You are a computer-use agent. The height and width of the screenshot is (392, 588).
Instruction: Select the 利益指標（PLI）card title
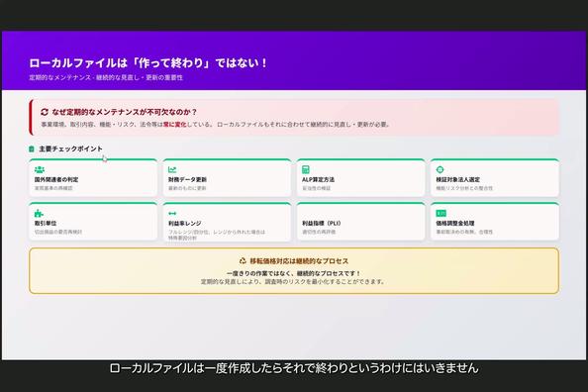(322, 223)
